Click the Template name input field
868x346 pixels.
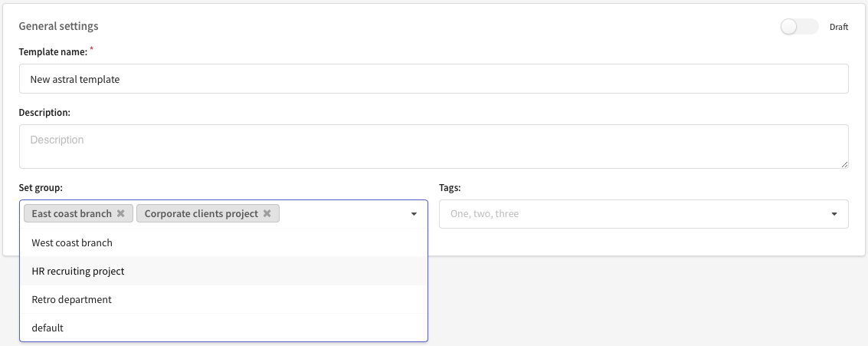tap(434, 79)
